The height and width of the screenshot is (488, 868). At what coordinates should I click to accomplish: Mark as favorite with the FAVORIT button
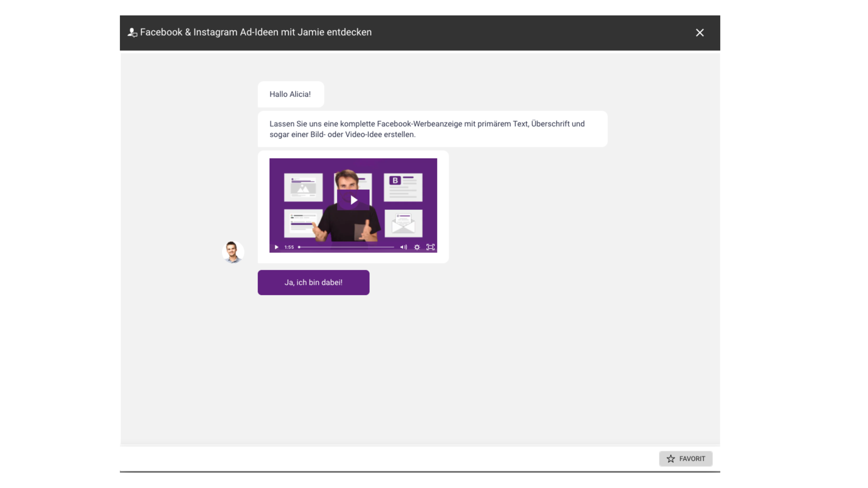(x=686, y=459)
